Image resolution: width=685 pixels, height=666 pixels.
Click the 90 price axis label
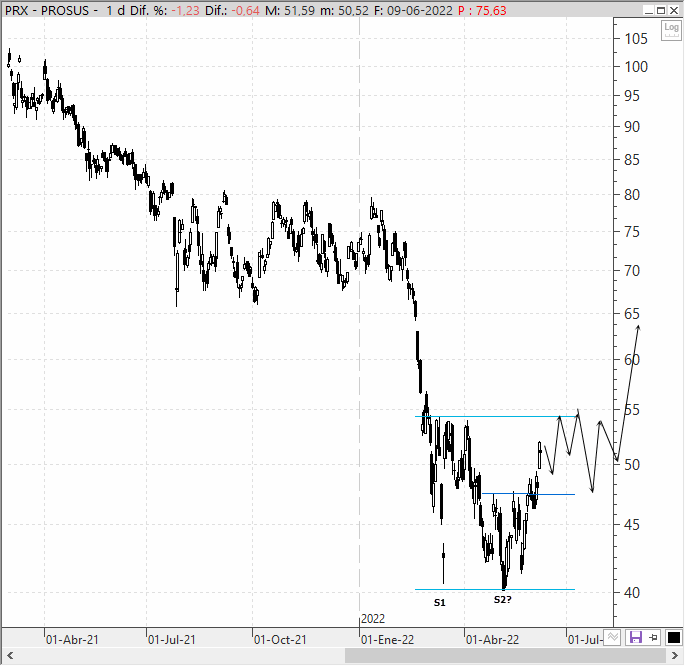632,127
